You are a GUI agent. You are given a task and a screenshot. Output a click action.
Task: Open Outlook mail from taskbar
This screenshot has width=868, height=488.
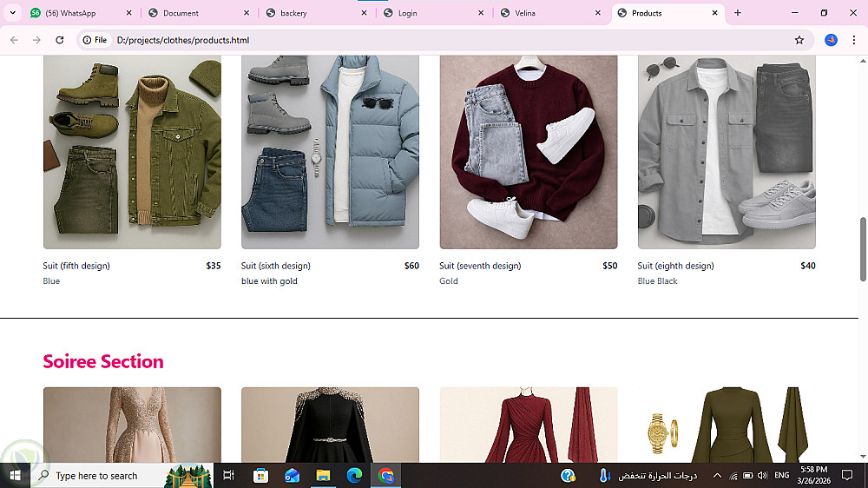(x=292, y=475)
